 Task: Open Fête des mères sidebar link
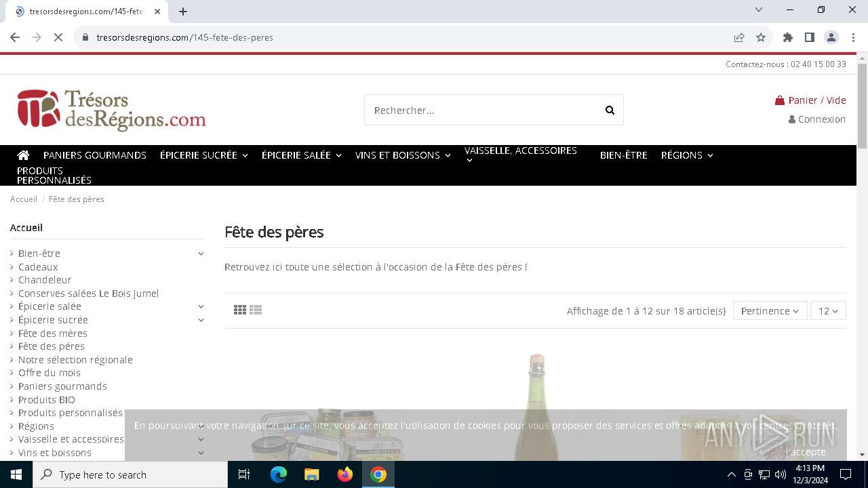(53, 333)
